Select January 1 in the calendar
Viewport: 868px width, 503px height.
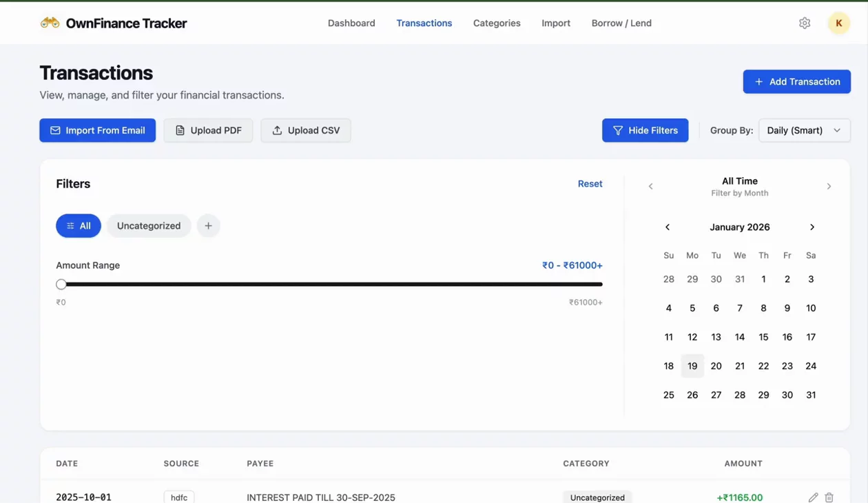tap(763, 279)
